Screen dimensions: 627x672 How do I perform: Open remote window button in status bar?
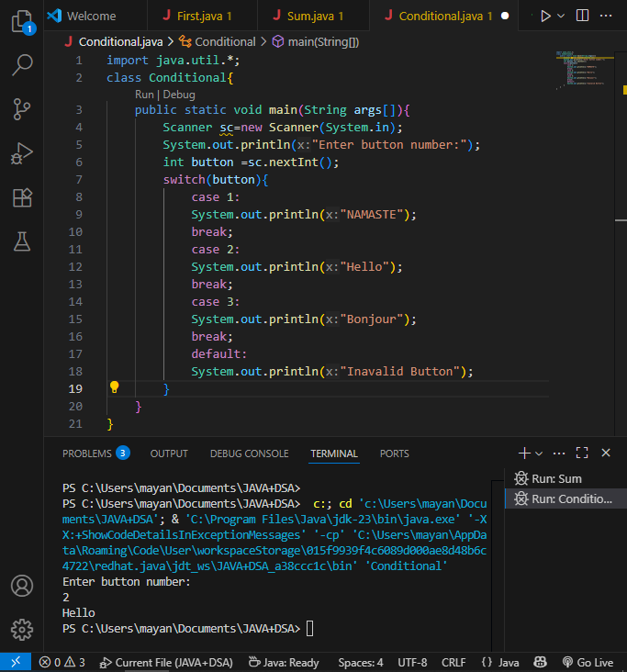click(x=16, y=662)
